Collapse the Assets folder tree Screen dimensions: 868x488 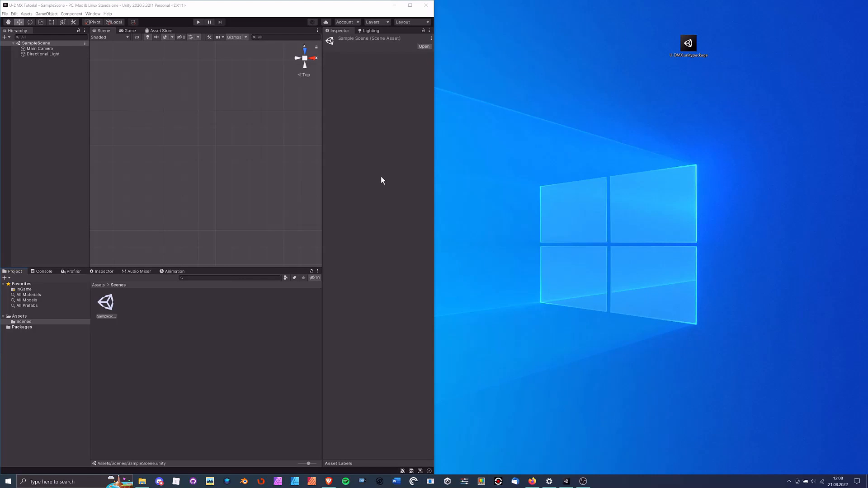pyautogui.click(x=3, y=316)
